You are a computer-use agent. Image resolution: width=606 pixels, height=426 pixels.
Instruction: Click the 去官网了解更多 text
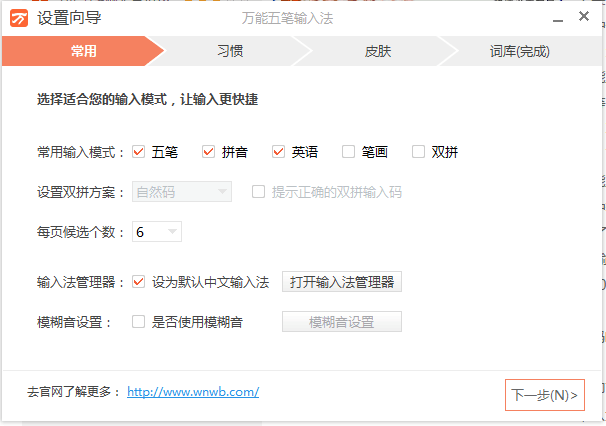[73, 392]
